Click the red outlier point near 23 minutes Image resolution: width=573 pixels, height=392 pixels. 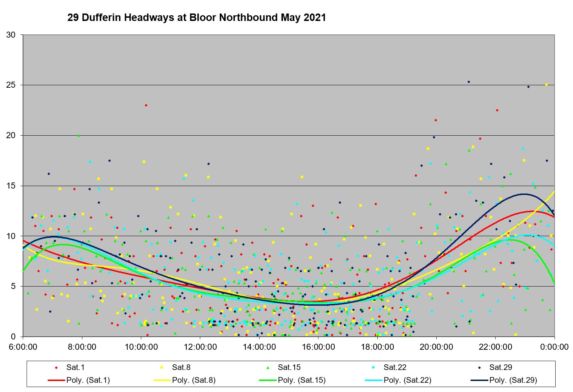tap(146, 105)
